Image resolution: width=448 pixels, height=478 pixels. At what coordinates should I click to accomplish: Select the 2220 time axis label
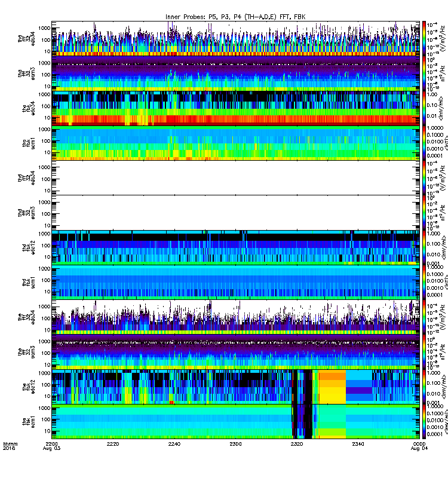[x=113, y=444]
